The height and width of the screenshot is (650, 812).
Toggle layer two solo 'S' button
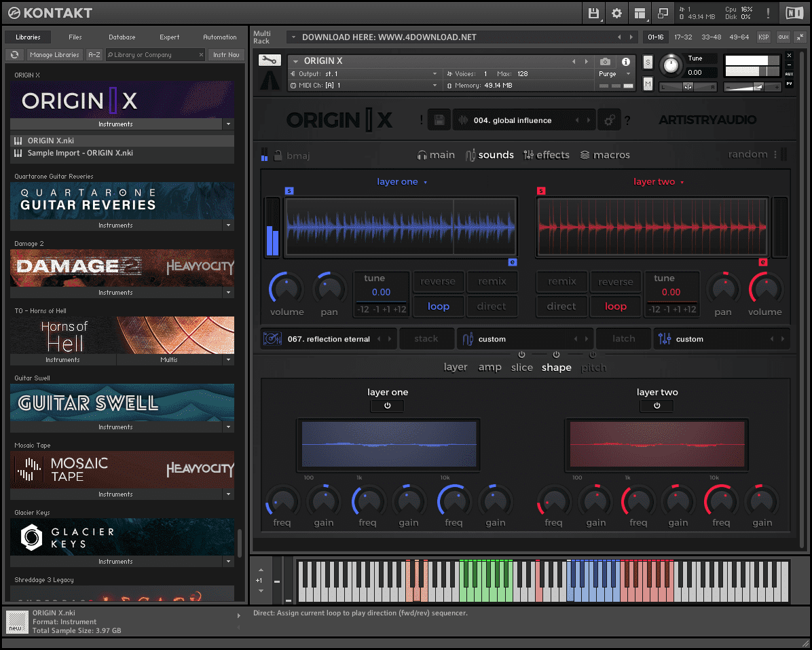click(541, 191)
